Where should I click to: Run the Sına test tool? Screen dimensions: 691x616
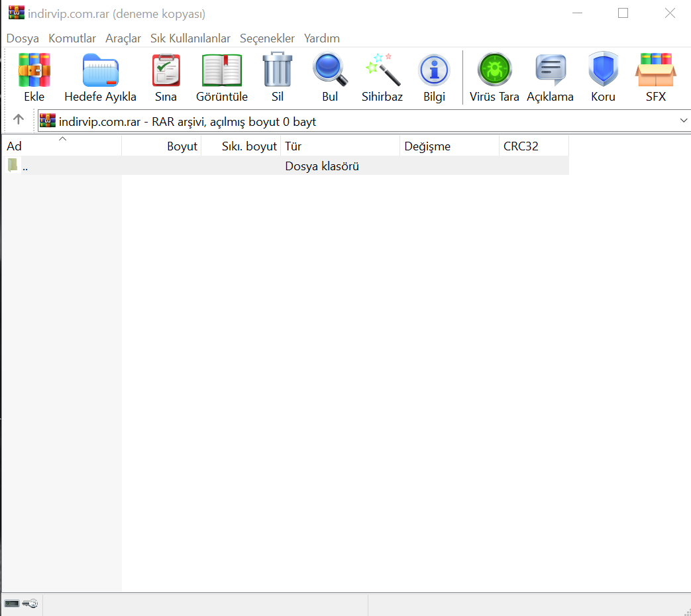166,71
